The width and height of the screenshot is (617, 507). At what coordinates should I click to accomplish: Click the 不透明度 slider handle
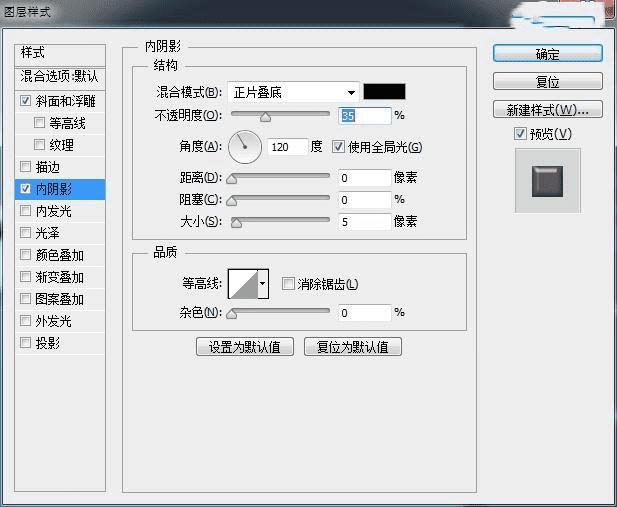coord(266,117)
